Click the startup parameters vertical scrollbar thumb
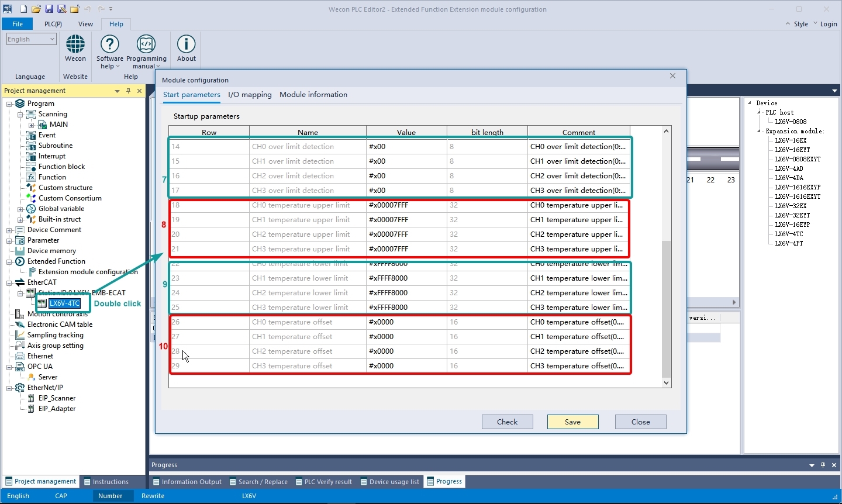 666,309
